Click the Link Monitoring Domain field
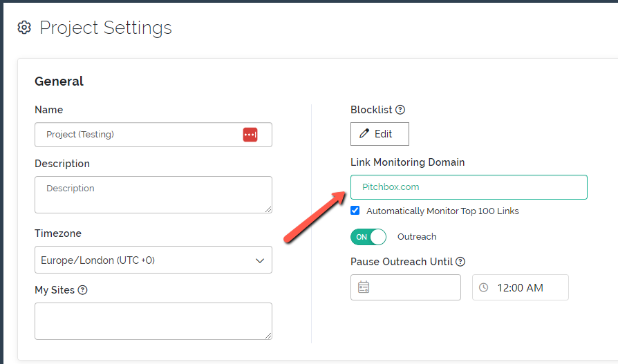This screenshot has width=618, height=364. (469, 187)
